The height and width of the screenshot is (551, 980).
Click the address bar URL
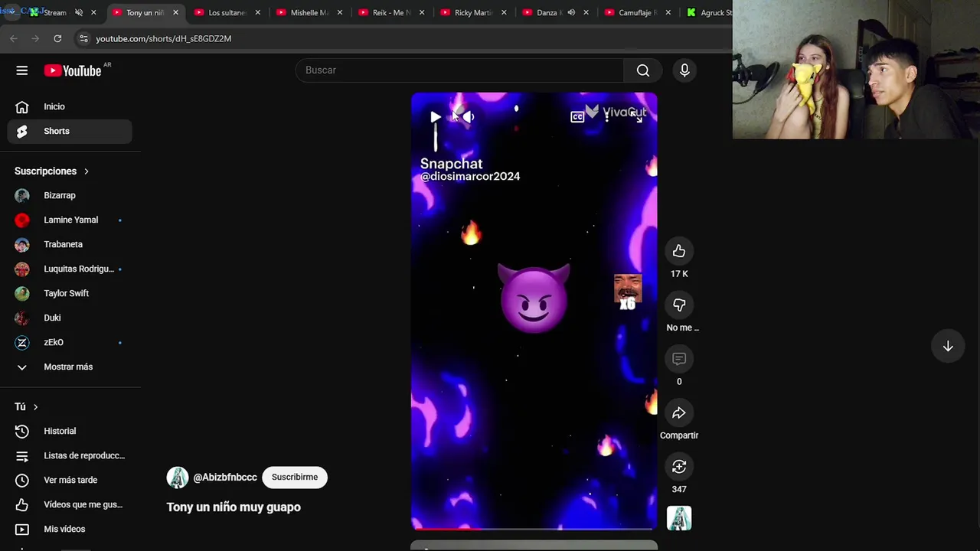pyautogui.click(x=163, y=38)
